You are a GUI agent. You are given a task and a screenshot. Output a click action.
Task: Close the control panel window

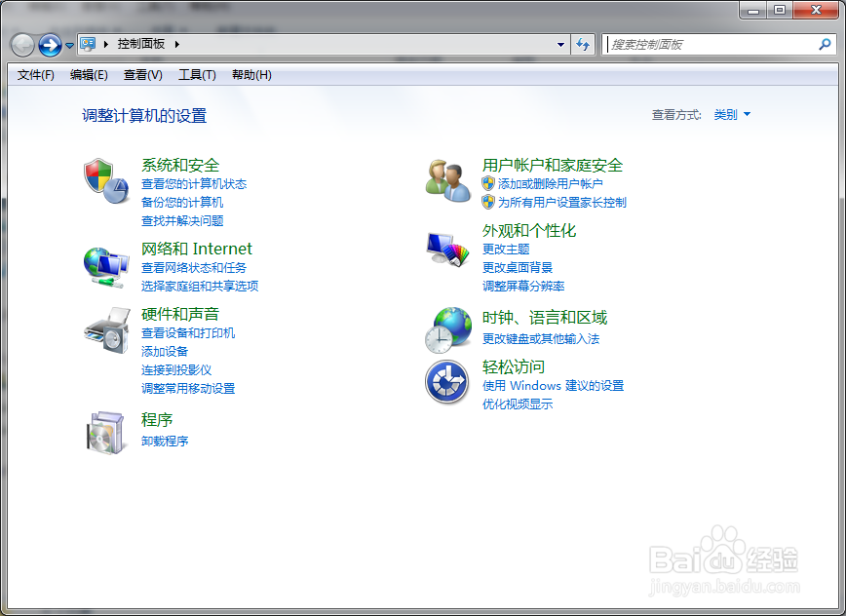(x=815, y=11)
